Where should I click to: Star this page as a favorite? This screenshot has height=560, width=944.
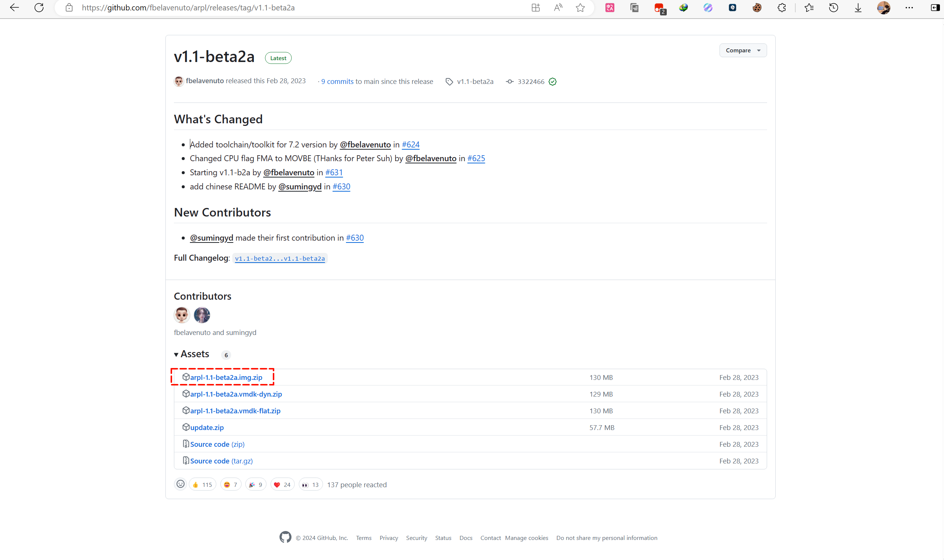point(580,7)
